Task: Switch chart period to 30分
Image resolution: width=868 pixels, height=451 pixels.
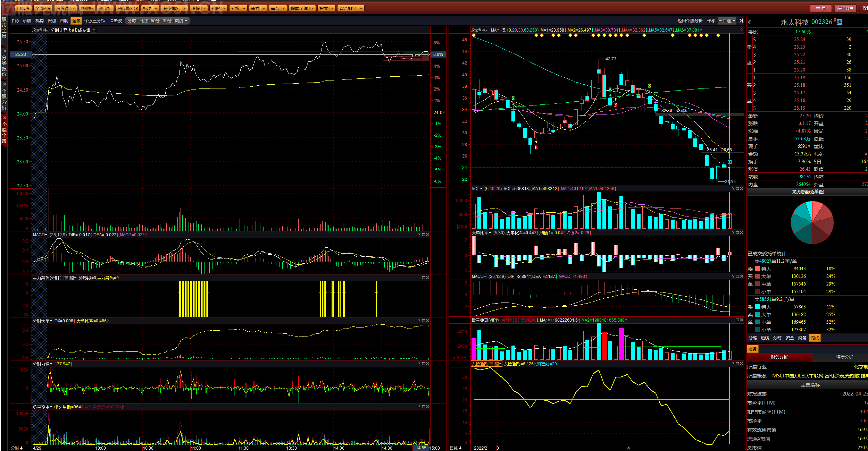Action: (167, 21)
